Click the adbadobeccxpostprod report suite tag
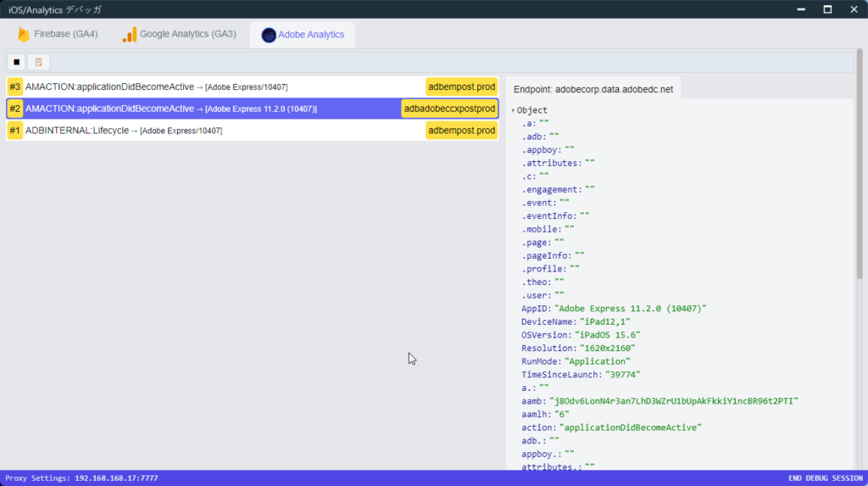The height and width of the screenshot is (486, 868). point(449,109)
